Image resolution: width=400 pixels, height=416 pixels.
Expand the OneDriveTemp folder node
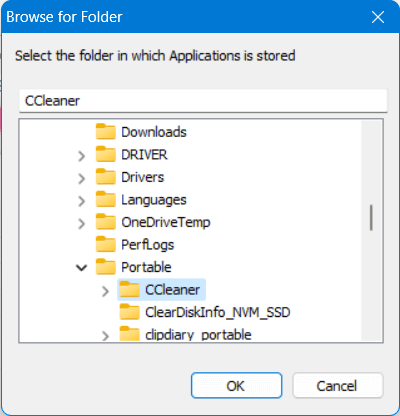tap(82, 223)
